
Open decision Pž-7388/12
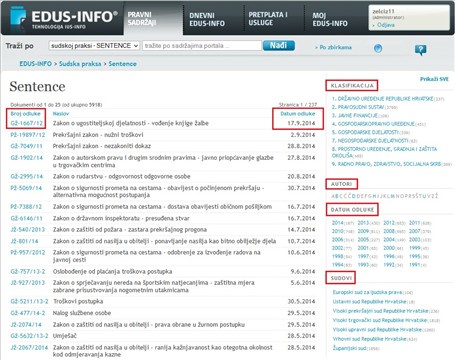coord(26,207)
